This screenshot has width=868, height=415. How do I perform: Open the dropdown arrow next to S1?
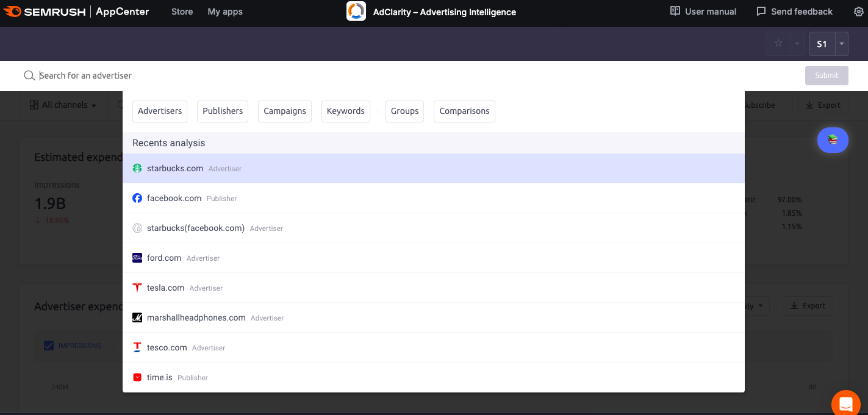(x=842, y=44)
